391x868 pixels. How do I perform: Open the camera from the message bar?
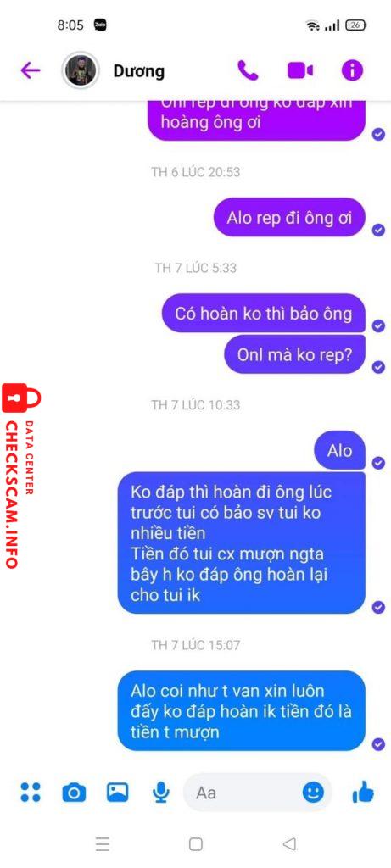pos(74,793)
